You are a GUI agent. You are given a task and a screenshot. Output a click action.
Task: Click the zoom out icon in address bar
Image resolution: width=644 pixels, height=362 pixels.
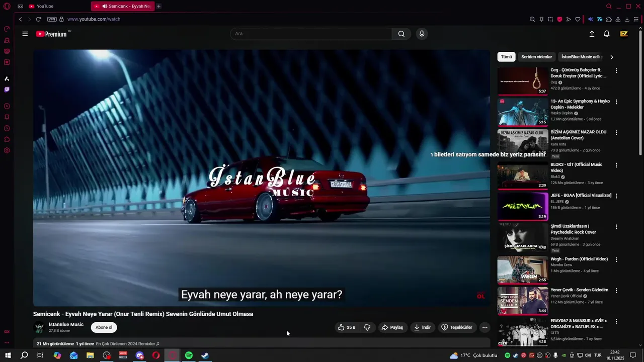pyautogui.click(x=532, y=19)
